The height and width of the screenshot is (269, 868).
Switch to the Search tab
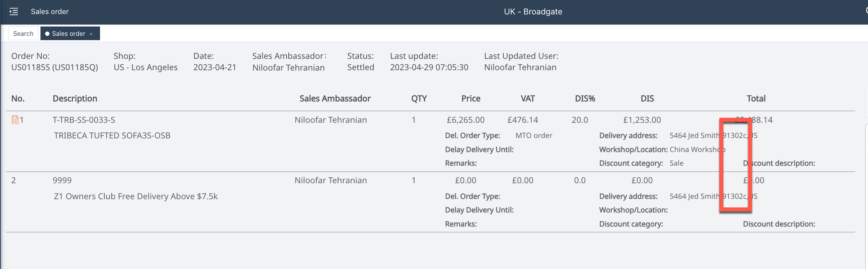coord(23,34)
